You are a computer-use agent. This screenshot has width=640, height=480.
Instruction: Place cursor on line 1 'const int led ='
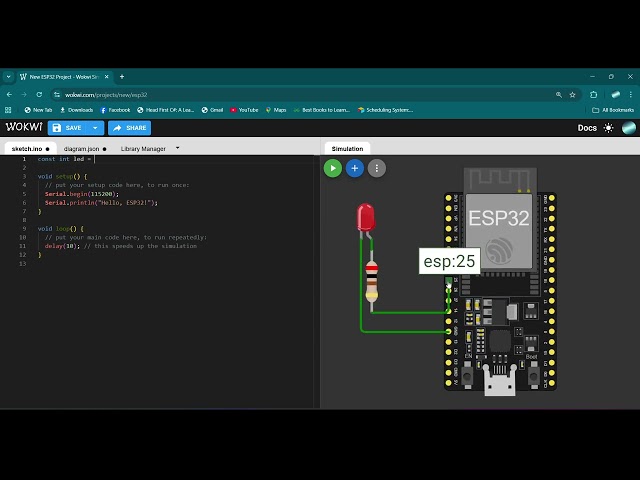click(x=64, y=159)
